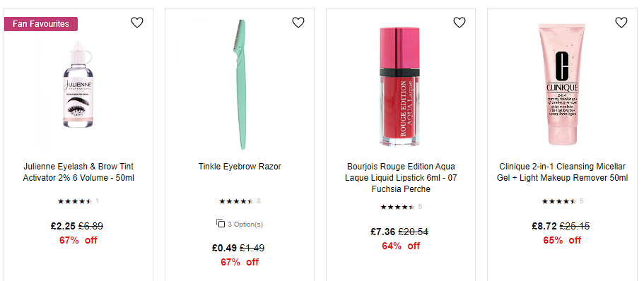The image size is (644, 281).
Task: Expand the 3 Option(s) selector
Action: click(240, 224)
